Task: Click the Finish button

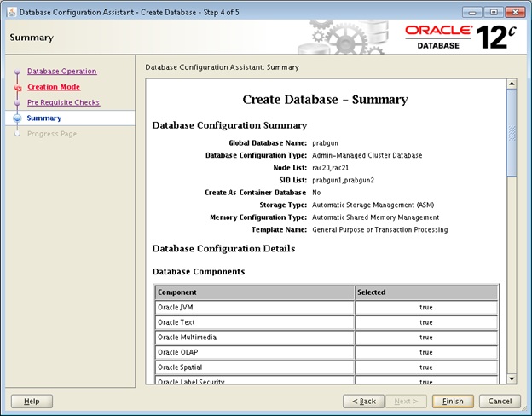Action: (x=453, y=401)
